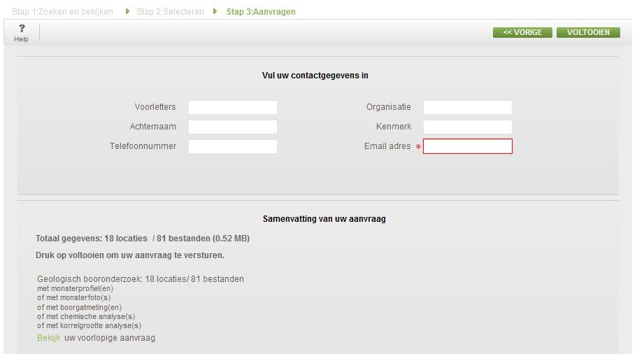Focus the Organisatie text field
Viewport: 644px width, 354px height.
467,107
